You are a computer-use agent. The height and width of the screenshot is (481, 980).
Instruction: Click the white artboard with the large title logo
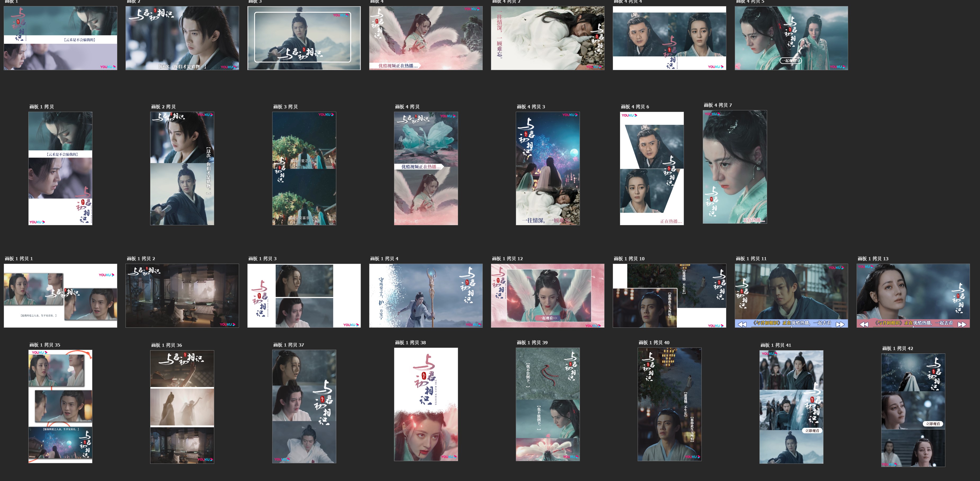pyautogui.click(x=426, y=404)
